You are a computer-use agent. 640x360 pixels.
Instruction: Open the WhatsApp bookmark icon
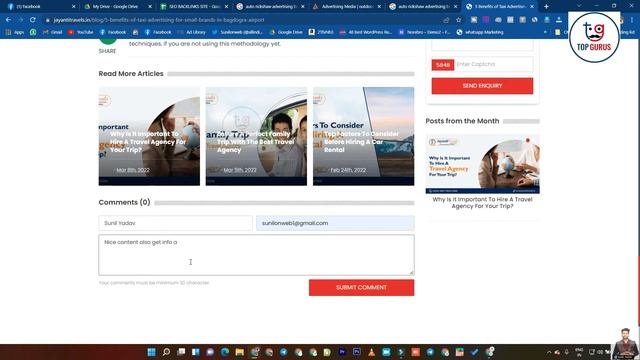(x=33, y=32)
